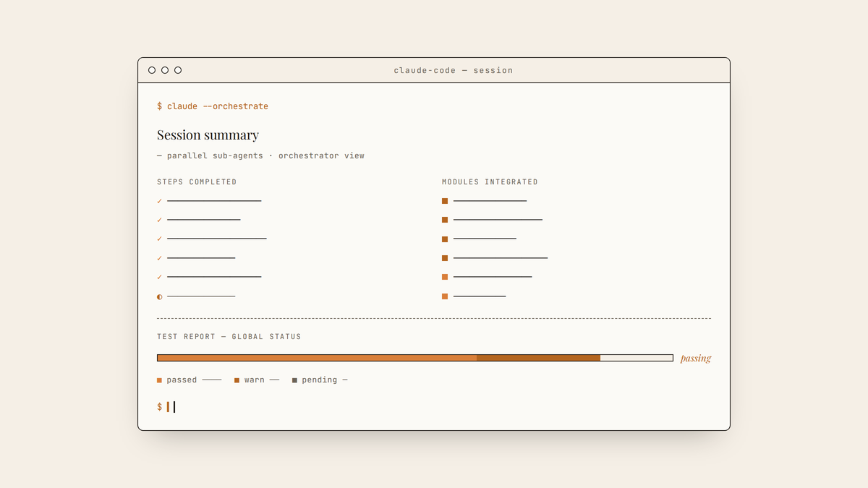
Task: Click the rightmost window control circle
Action: 178,70
